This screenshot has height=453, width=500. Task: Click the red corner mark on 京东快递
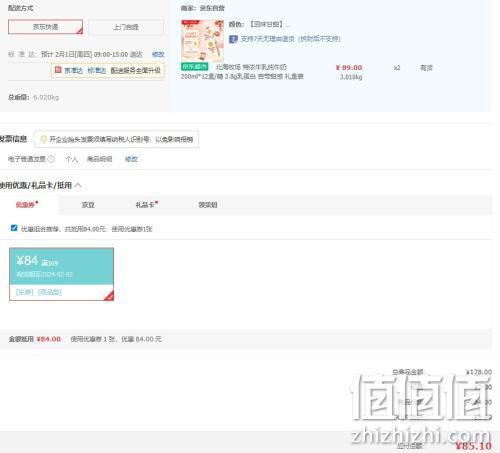click(x=79, y=31)
